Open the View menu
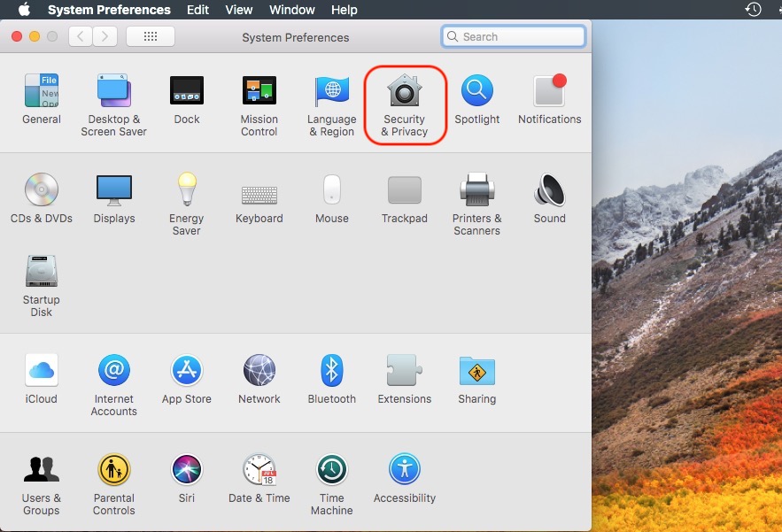Screen dimensions: 782x532 click(239, 10)
